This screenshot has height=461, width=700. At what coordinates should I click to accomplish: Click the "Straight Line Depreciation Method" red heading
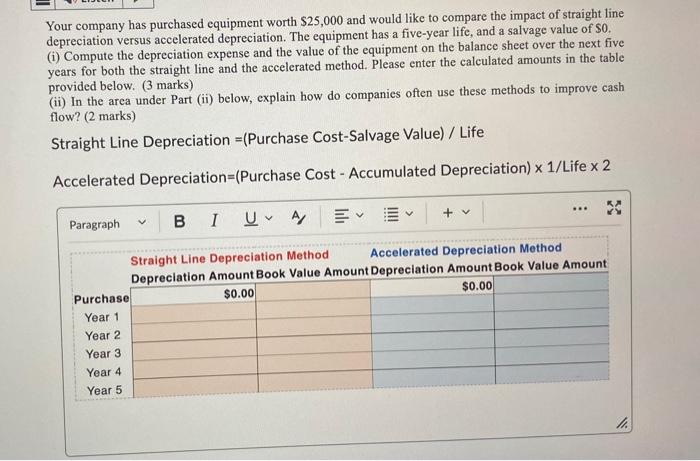pyautogui.click(x=229, y=257)
